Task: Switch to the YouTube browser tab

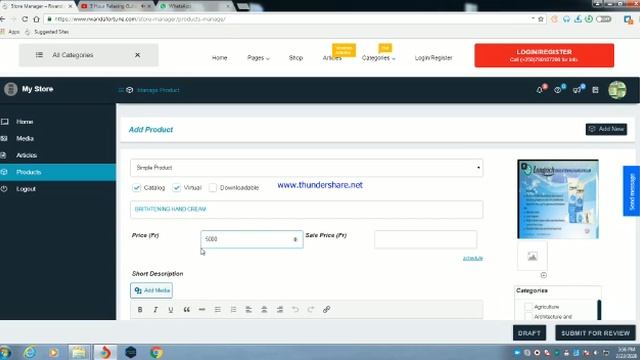Action: [x=114, y=6]
